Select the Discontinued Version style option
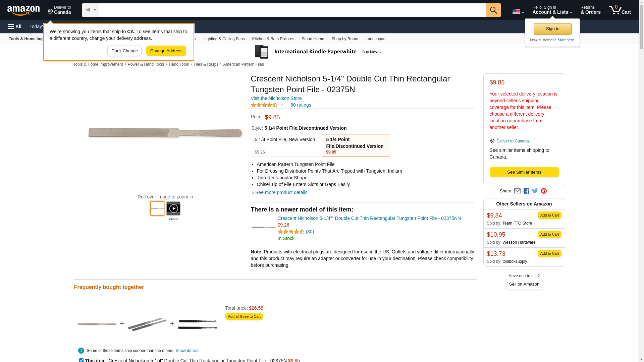Screen dimensions: 644x362 356,145
